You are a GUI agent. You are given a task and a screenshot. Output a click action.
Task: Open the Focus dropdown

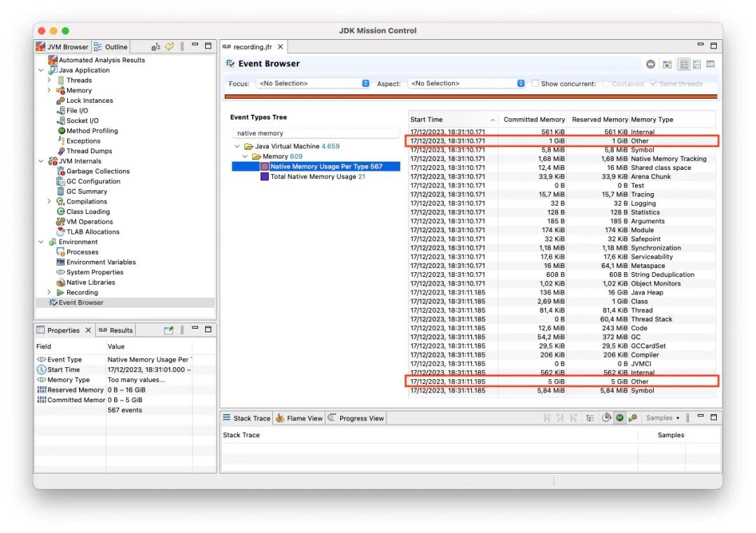pyautogui.click(x=313, y=83)
